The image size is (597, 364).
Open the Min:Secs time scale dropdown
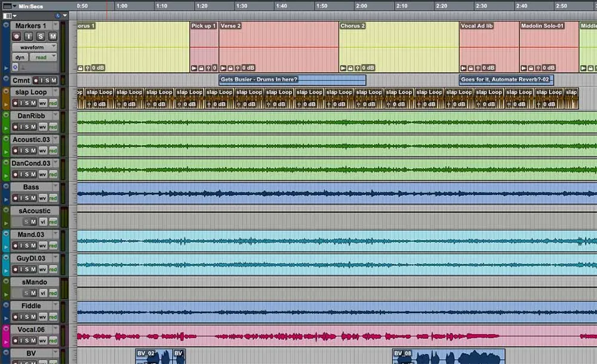(14, 6)
